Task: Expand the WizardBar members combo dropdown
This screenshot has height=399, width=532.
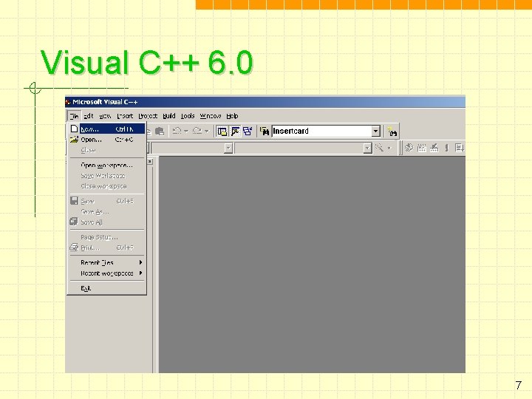Action: (367, 148)
